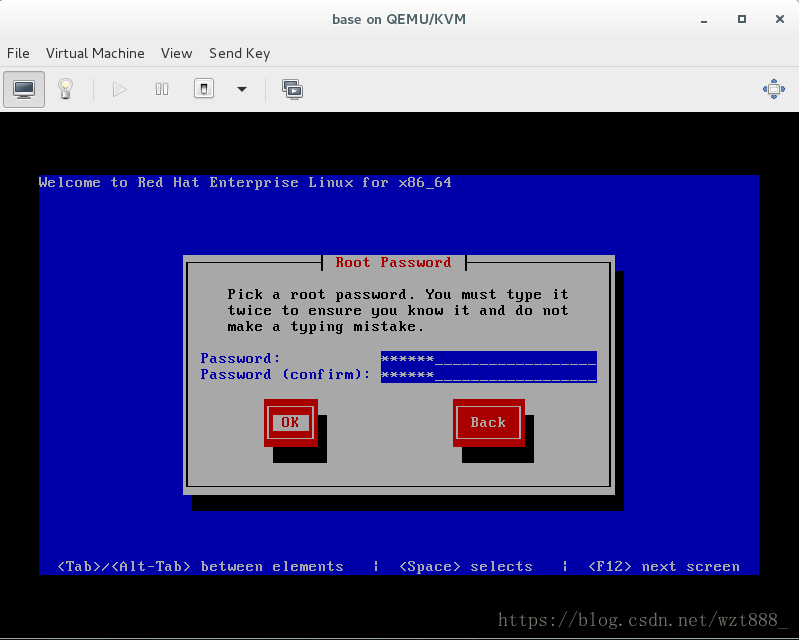The image size is (799, 640).
Task: Close the base on QEMU/KVM window
Action: (x=780, y=19)
